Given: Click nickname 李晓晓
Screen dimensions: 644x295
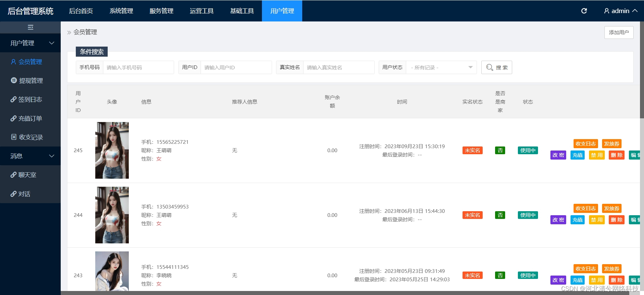Looking at the screenshot, I should [164, 275].
